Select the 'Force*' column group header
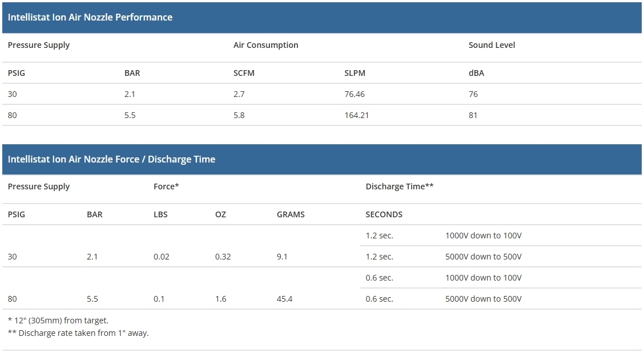The image size is (644, 353). 166,186
